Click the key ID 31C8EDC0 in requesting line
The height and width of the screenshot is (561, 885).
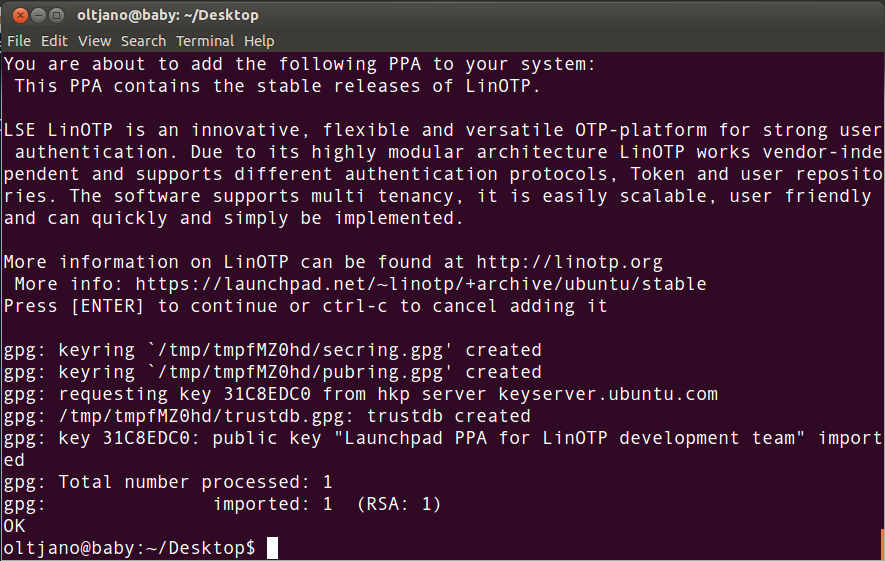267,394
